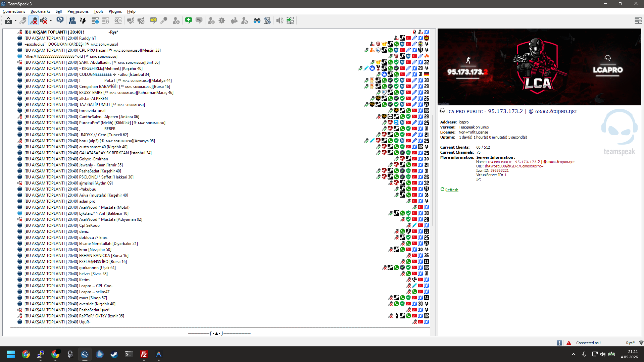Toggle mute speakers toolbar button
Screen dimensions: 644x362
[x=44, y=20]
